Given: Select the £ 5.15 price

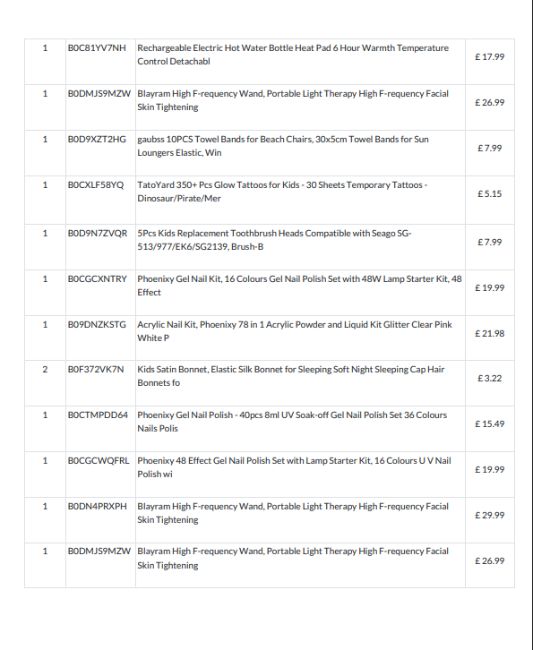Looking at the screenshot, I should pos(489,194).
